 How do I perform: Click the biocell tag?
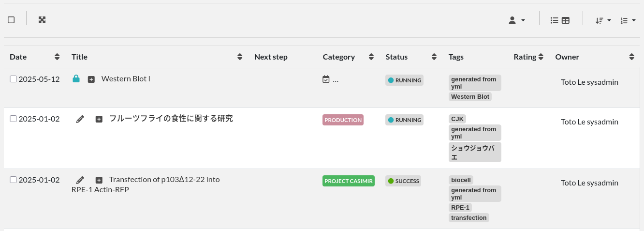pos(461,180)
